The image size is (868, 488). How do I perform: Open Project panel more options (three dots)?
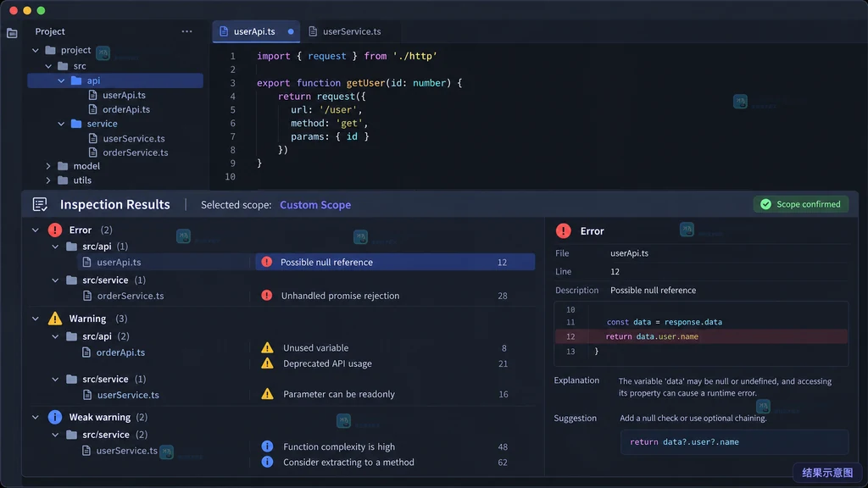[x=186, y=31]
